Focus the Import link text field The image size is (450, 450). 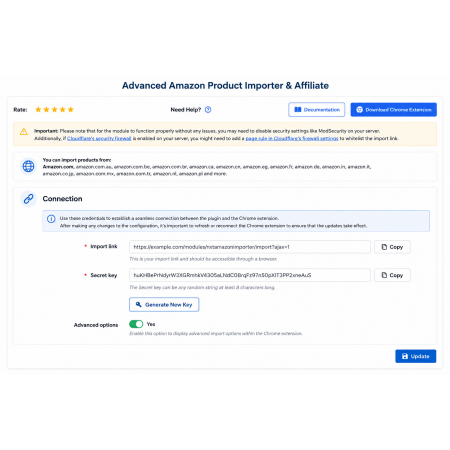coord(250,247)
